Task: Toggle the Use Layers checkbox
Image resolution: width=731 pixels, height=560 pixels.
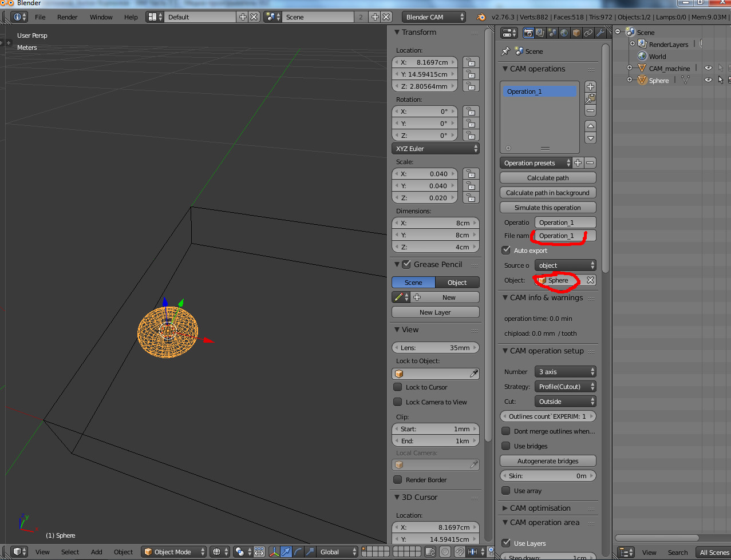Action: coord(506,543)
